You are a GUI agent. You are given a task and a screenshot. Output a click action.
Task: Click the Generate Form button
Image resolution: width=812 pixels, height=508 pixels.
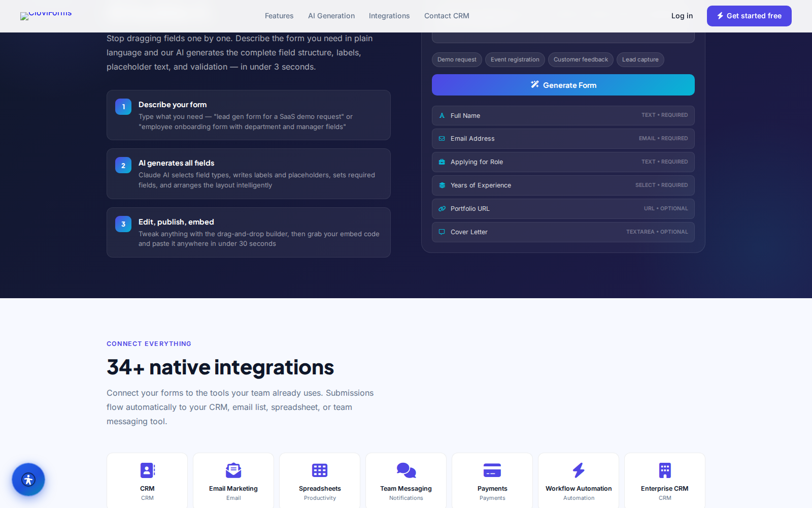coord(563,85)
